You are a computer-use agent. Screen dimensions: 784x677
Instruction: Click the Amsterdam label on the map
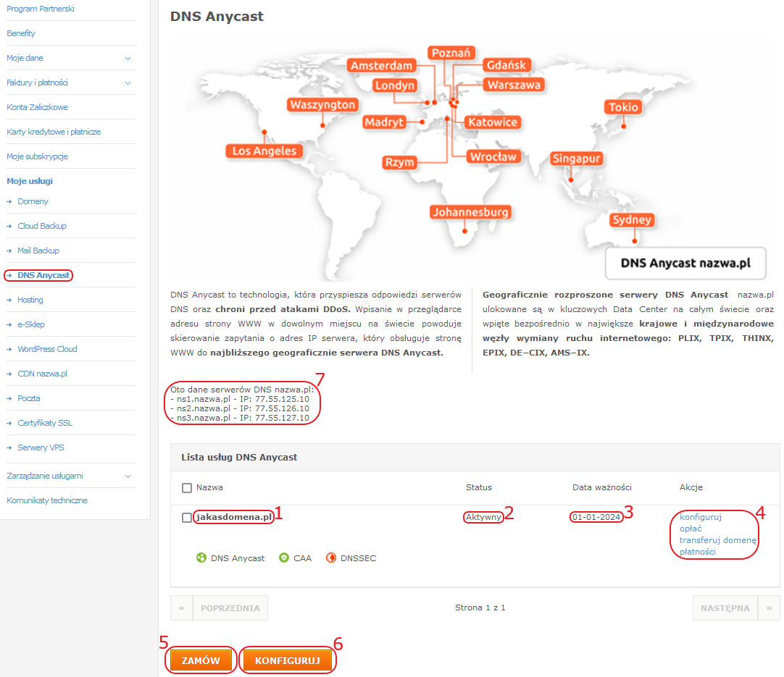click(x=382, y=65)
